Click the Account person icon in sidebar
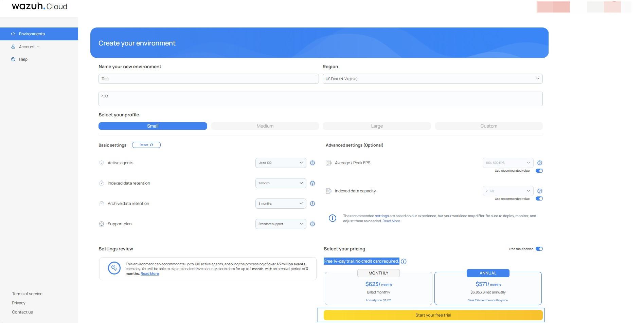The height and width of the screenshot is (323, 644). coord(13,46)
